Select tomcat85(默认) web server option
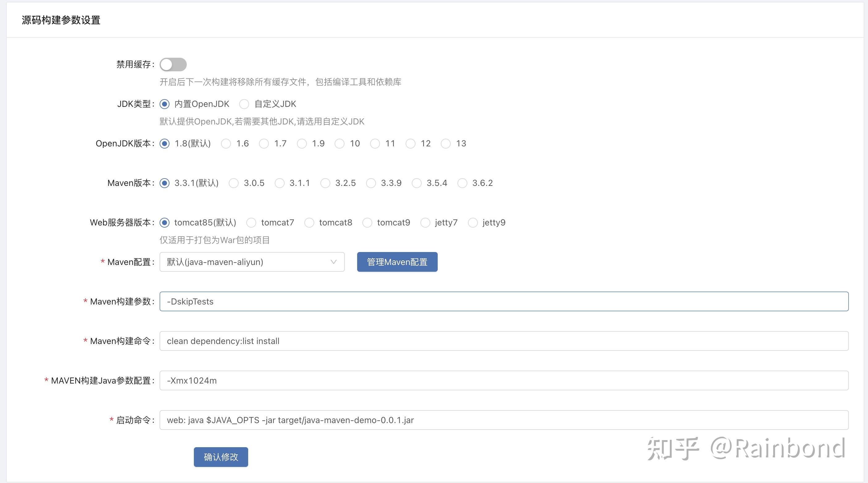 (165, 223)
